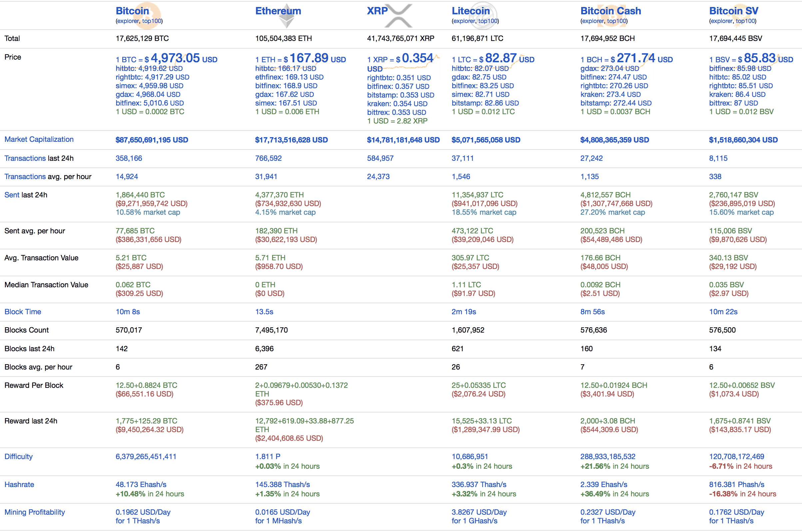Open the Litecoin heading link
Viewport: 802px width, 532px height.
471,11
